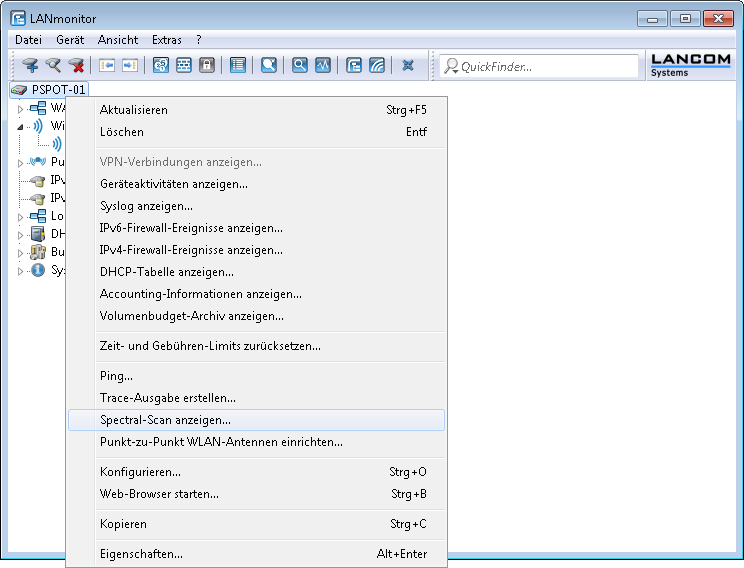This screenshot has height=568, width=744.
Task: Click the list view toolbar icon
Action: click(x=238, y=66)
